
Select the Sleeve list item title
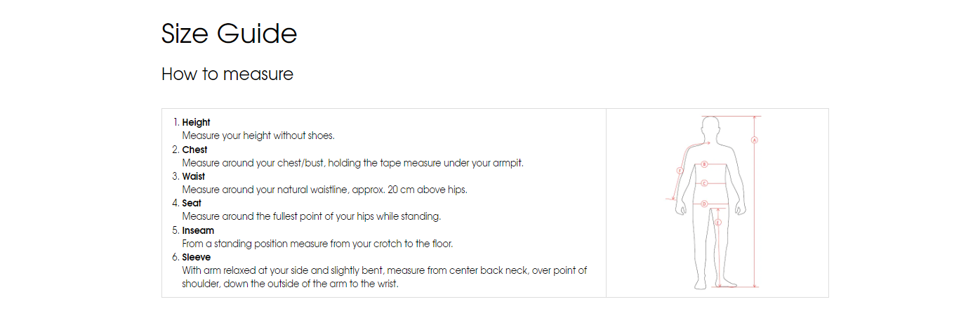[x=196, y=257]
